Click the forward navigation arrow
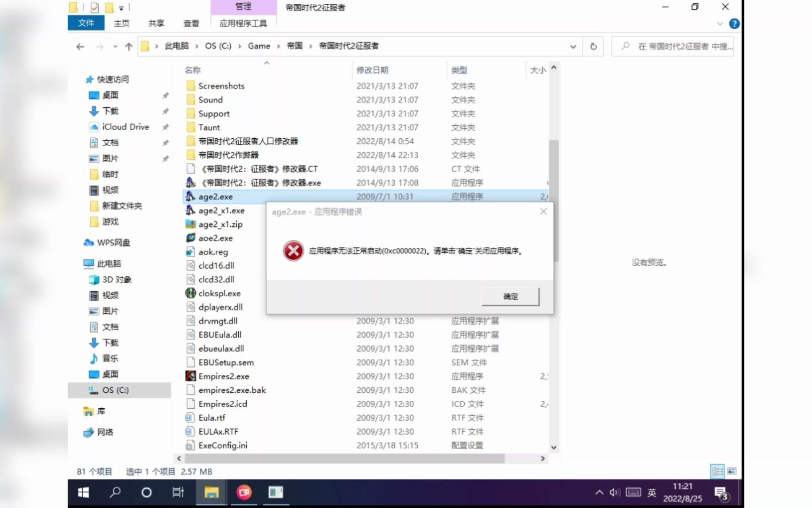 tap(99, 46)
